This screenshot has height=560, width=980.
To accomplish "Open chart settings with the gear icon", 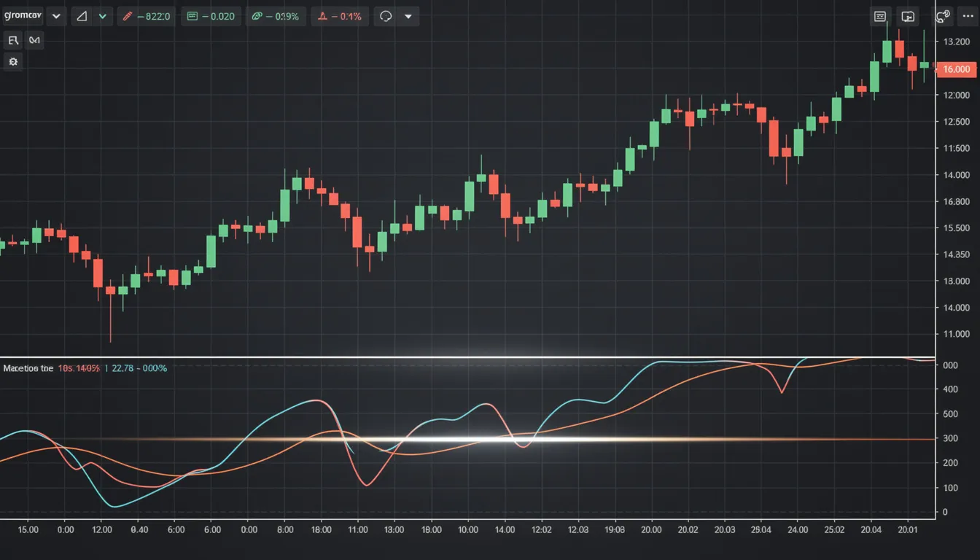I will tap(13, 62).
